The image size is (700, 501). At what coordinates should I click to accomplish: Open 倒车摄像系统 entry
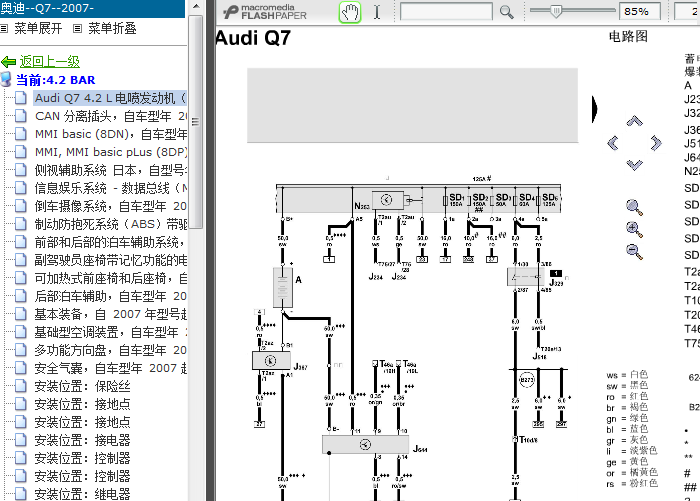(111, 206)
